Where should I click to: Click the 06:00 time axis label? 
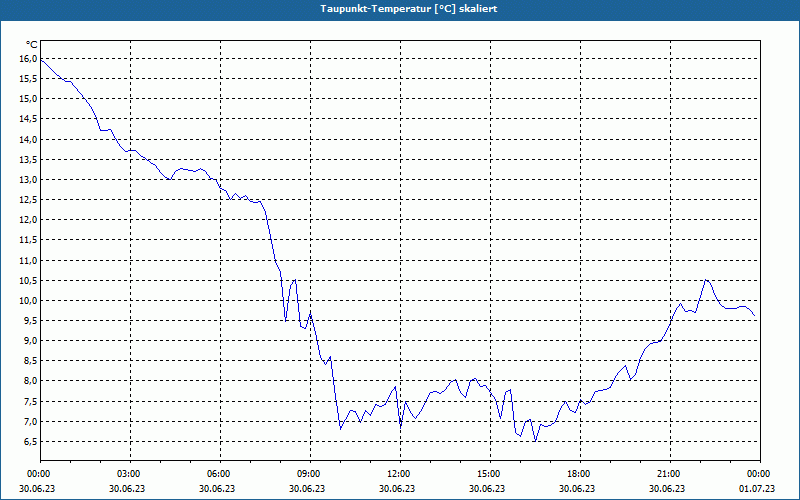[x=218, y=474]
